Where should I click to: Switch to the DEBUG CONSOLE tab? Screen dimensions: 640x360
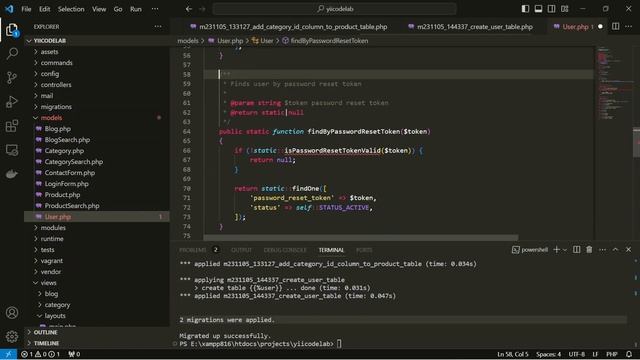[284, 250]
